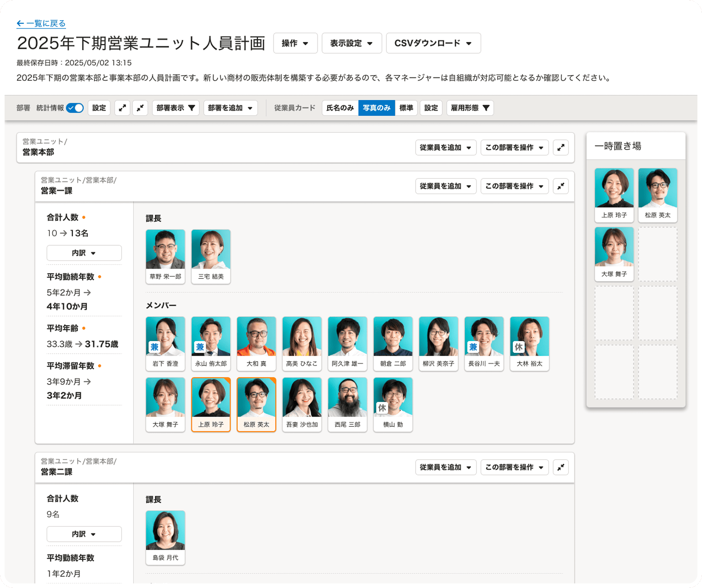This screenshot has width=702, height=588.
Task: Click the collapse-all departments icon in toolbar
Action: (140, 108)
